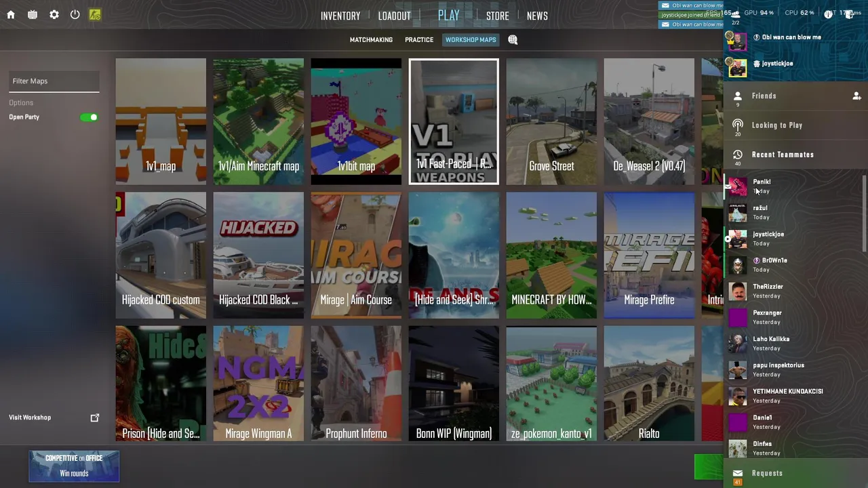Click Br0Wn1e teammate avatar

tap(738, 265)
